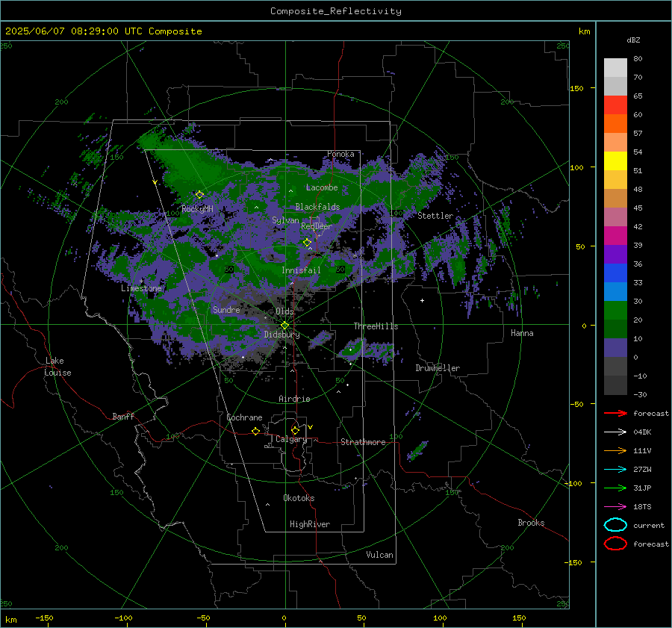
Task: Click the Limestone label
Action: 141,288
